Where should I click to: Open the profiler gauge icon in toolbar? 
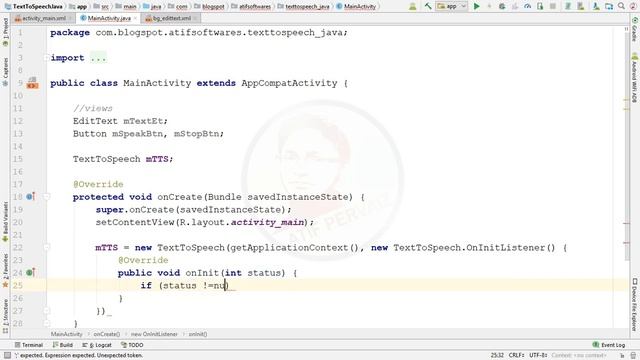click(527, 6)
